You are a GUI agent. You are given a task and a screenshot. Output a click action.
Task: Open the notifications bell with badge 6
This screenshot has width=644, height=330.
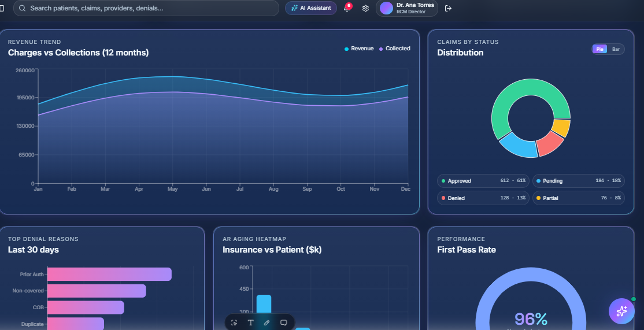click(347, 8)
